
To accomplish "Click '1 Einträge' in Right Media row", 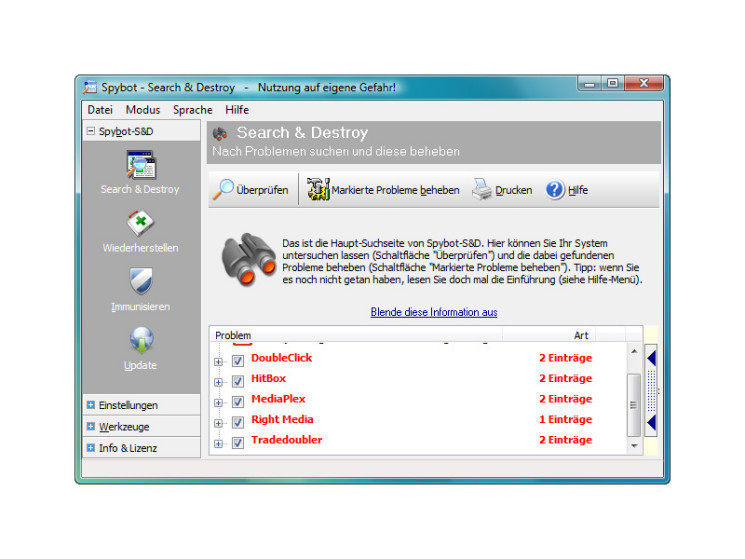I will (x=565, y=419).
